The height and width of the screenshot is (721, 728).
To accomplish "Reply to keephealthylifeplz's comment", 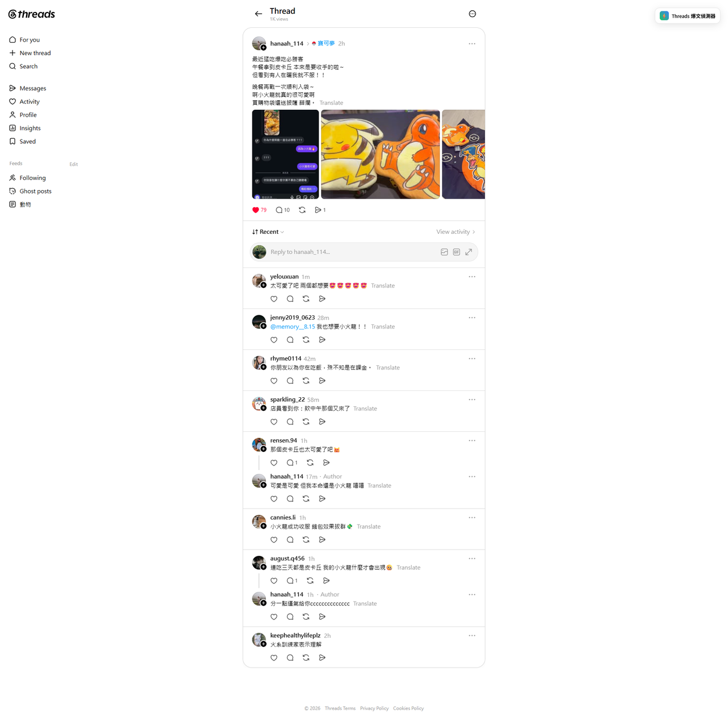I will [x=290, y=657].
